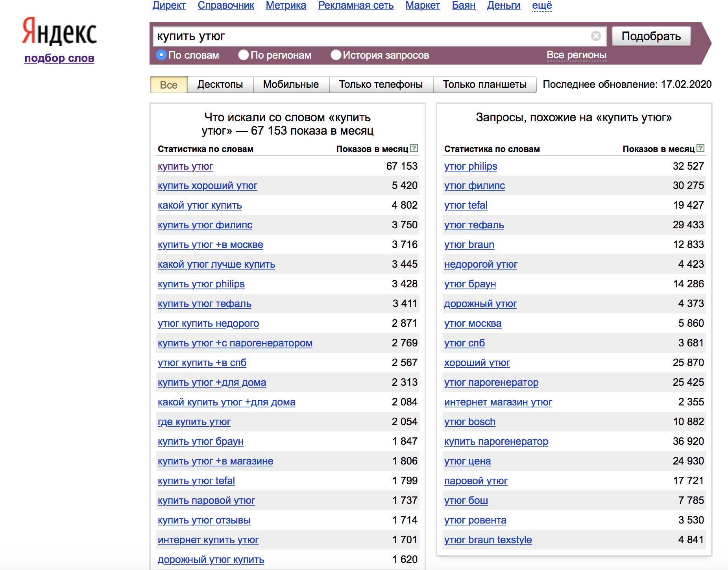Open the Баян link

point(464,6)
